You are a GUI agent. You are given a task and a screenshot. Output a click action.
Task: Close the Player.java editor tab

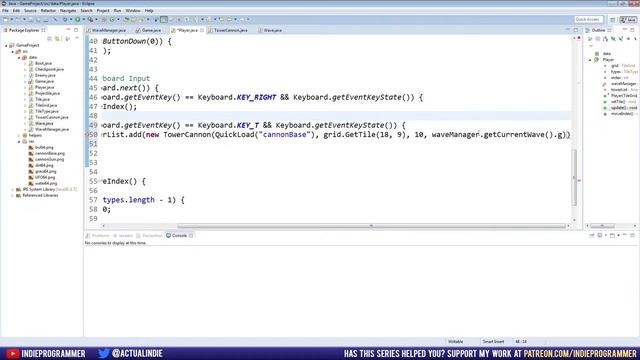202,30
